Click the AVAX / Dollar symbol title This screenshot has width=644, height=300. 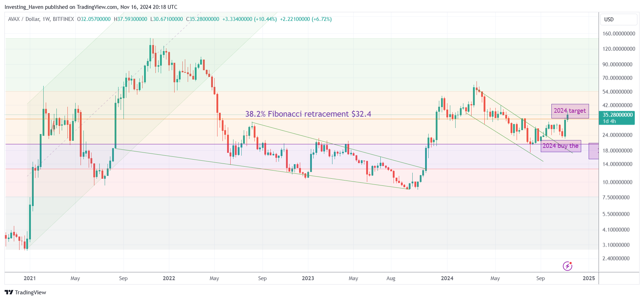(41, 19)
